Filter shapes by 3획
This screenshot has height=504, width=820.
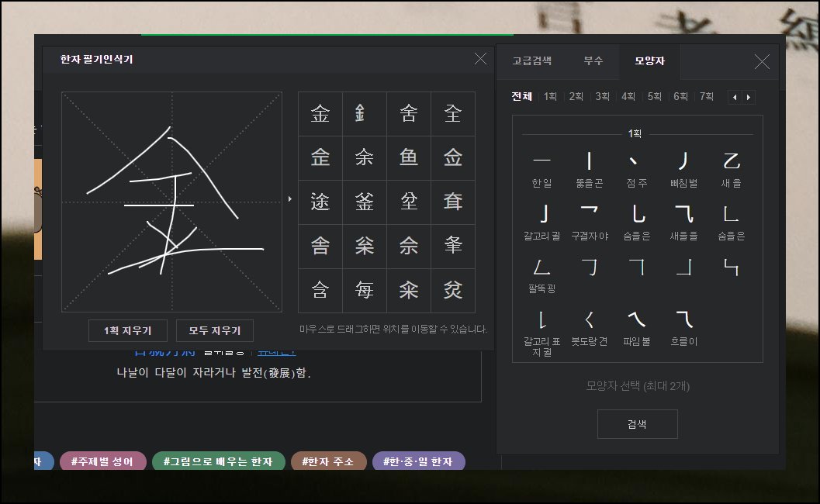pos(603,96)
